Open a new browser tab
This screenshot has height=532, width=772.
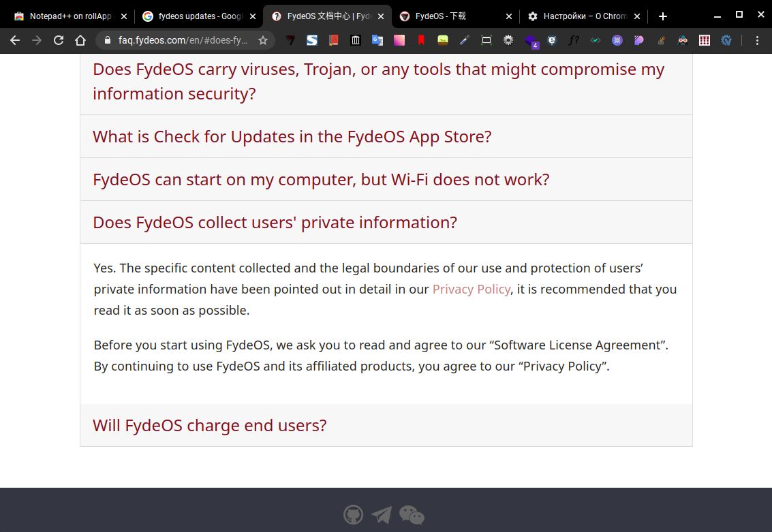pos(663,16)
